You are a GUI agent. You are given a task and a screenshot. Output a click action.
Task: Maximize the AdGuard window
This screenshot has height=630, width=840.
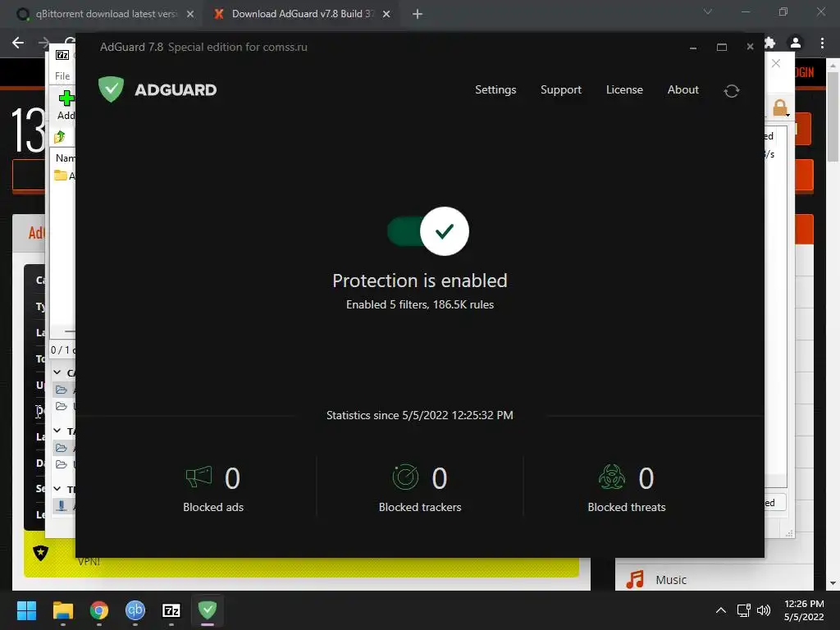(x=722, y=48)
